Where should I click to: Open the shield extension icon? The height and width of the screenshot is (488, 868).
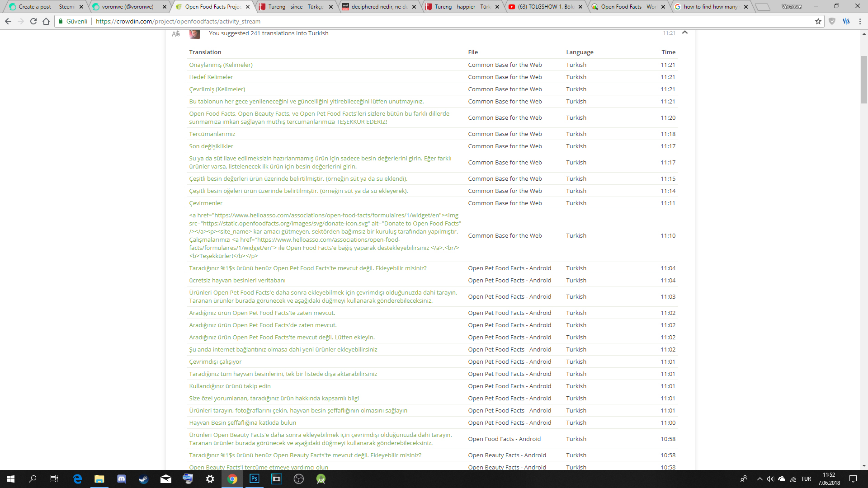coord(832,21)
